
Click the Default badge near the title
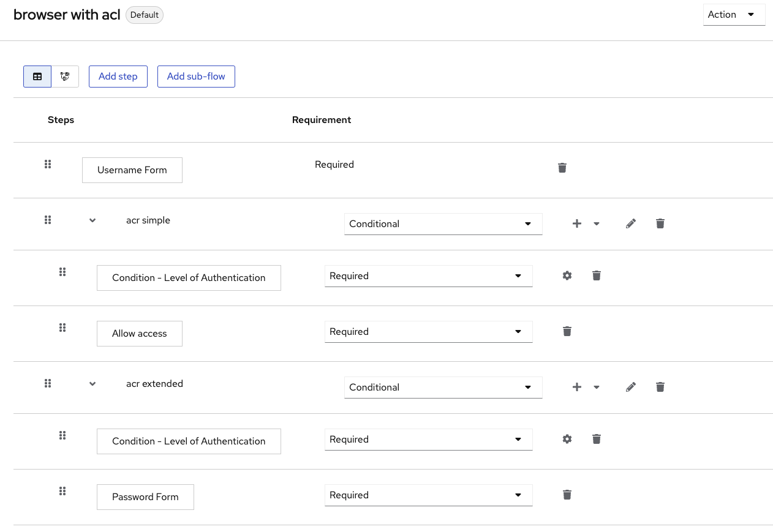point(145,15)
